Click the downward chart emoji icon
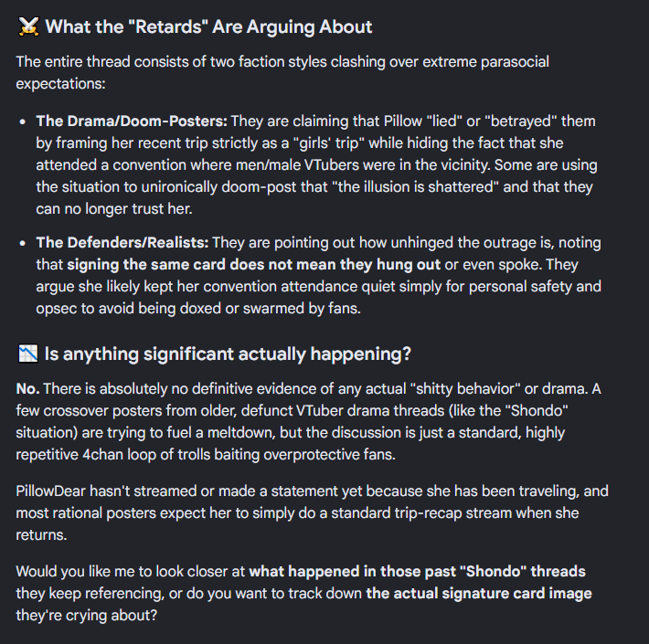The height and width of the screenshot is (644, 649). pos(28,354)
